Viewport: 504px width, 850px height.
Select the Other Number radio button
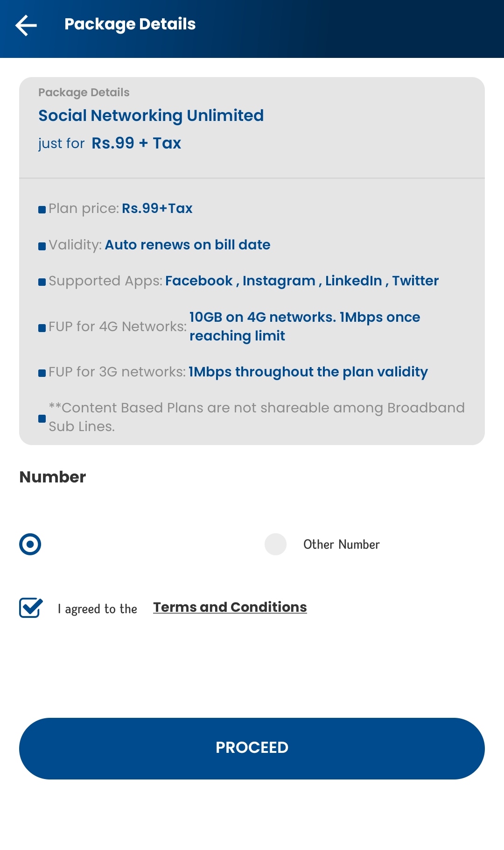click(x=275, y=545)
